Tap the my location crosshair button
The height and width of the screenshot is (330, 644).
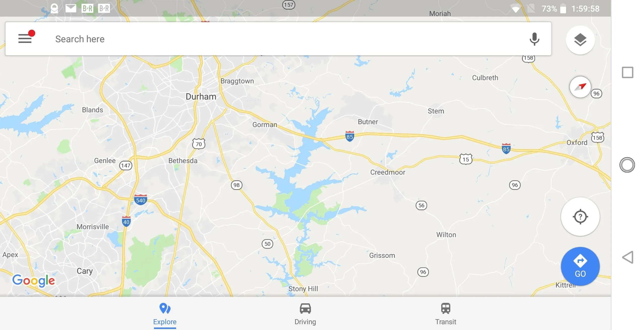(x=580, y=217)
